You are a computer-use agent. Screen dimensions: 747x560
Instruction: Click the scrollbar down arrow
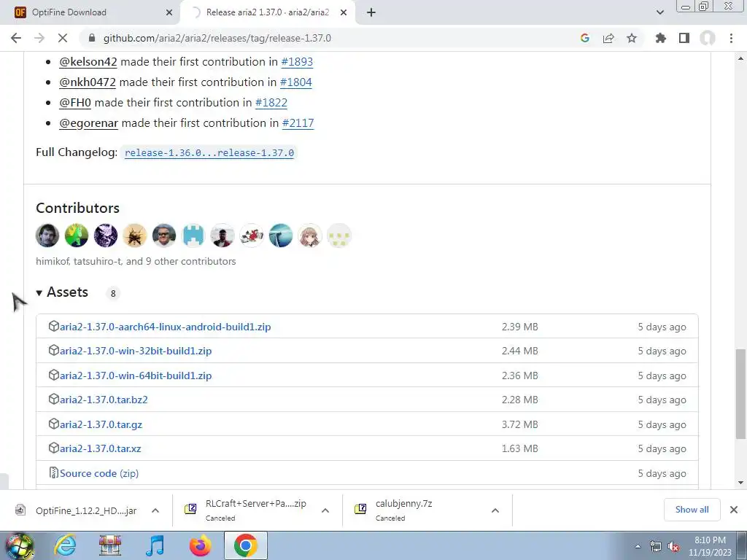click(740, 483)
